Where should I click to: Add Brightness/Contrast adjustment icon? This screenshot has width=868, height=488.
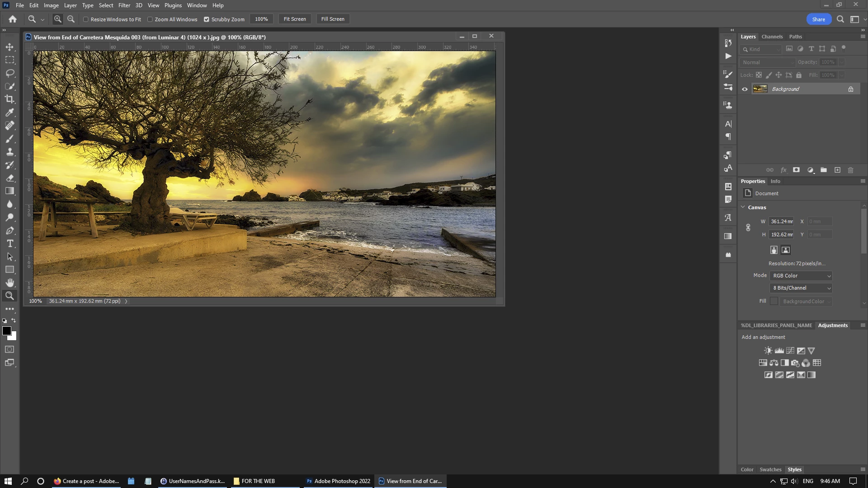point(768,351)
